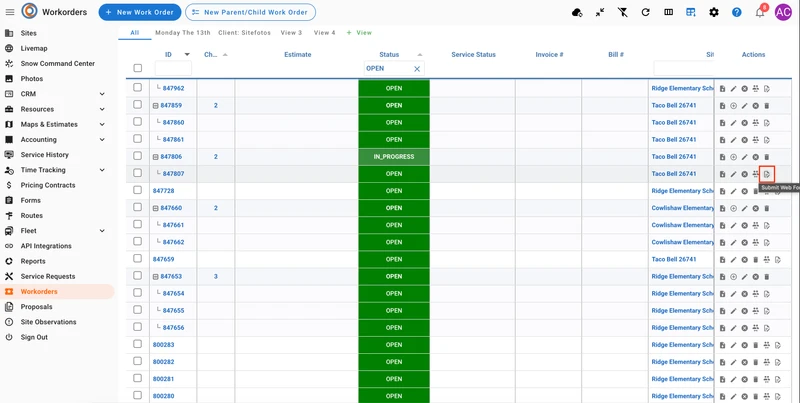Image resolution: width=800 pixels, height=403 pixels.
Task: Refresh the work orders grid
Action: [x=645, y=12]
